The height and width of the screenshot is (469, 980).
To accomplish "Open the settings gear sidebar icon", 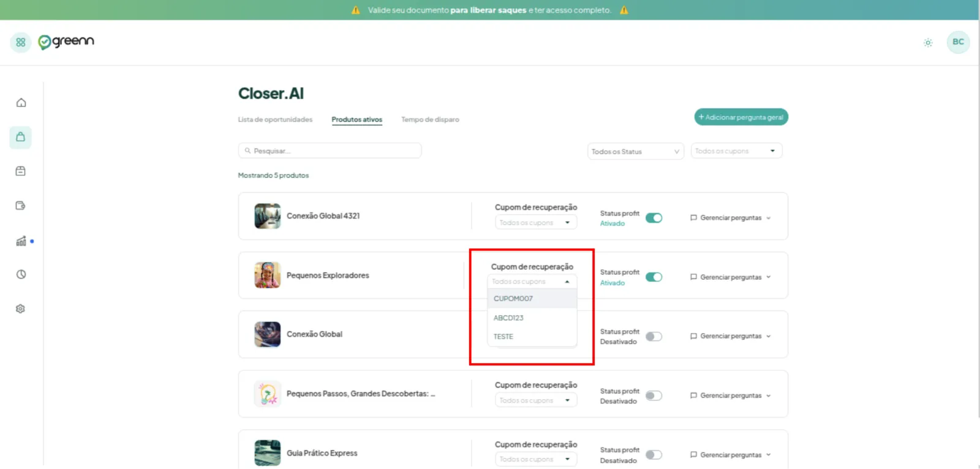I will (x=21, y=309).
